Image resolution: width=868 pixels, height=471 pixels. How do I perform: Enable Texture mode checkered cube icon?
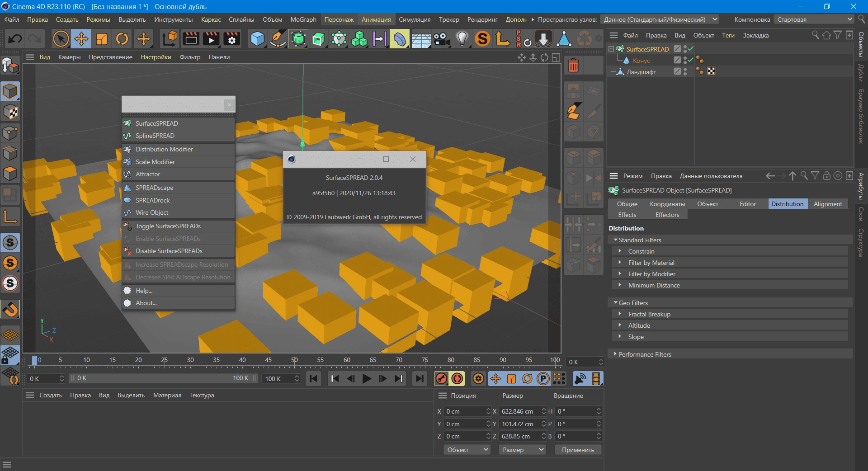pos(10,112)
